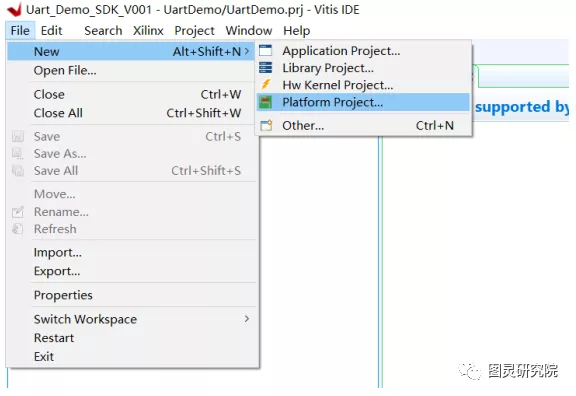Click the Application Project window icon
576x396 pixels.
click(x=266, y=50)
